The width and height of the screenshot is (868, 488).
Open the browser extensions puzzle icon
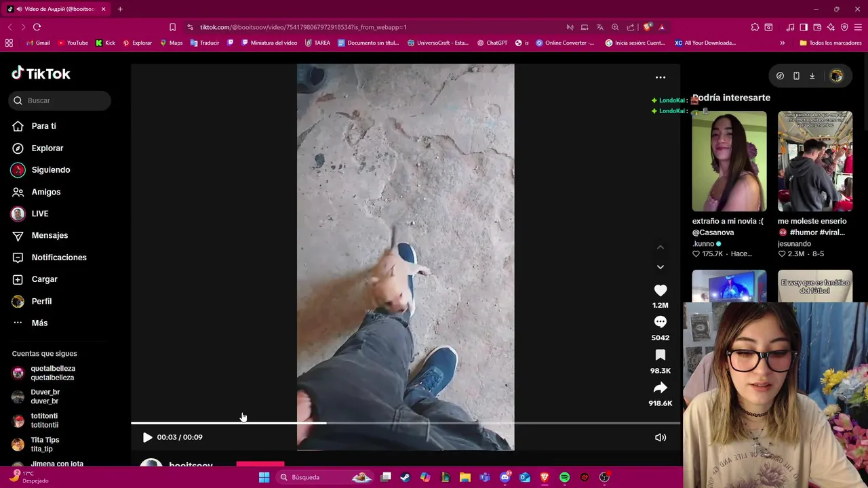755,27
